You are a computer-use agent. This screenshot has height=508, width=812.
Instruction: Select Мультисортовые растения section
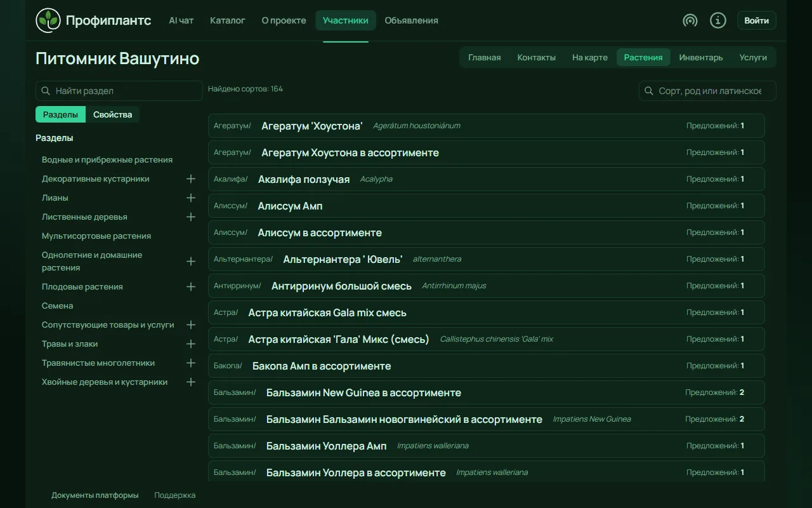click(x=96, y=236)
